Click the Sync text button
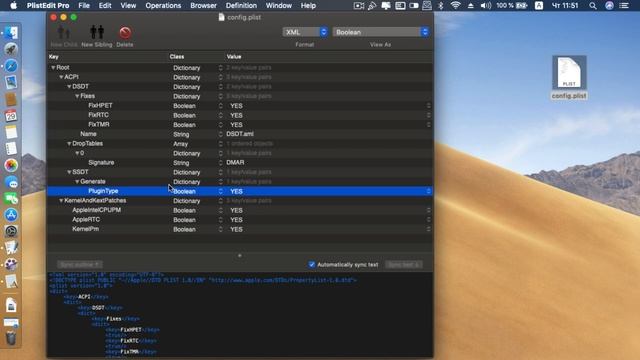Screen dimensions: 640x360 click(x=404, y=264)
